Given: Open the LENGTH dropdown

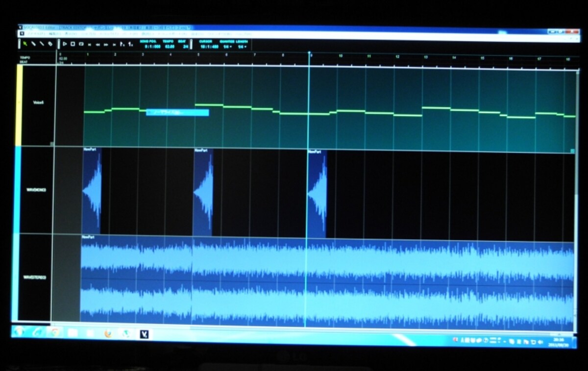Looking at the screenshot, I should click(242, 46).
